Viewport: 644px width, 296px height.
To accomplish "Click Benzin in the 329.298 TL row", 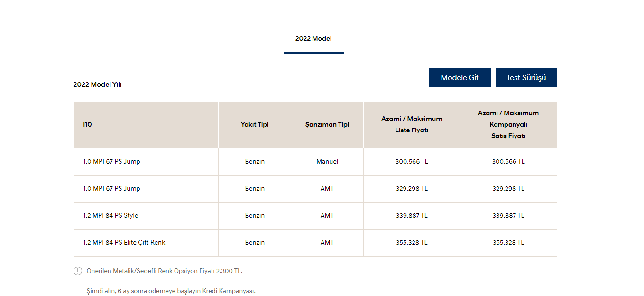I will coord(255,188).
